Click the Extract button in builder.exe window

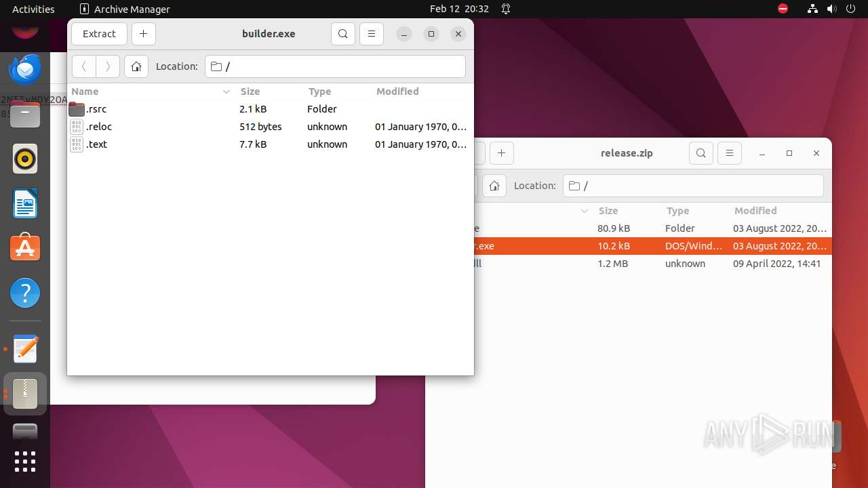[x=99, y=34]
